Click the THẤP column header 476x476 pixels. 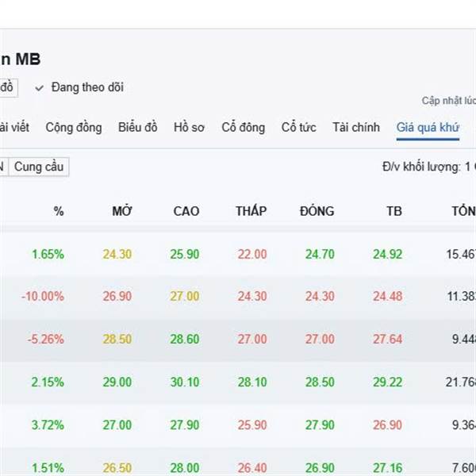coord(251,211)
